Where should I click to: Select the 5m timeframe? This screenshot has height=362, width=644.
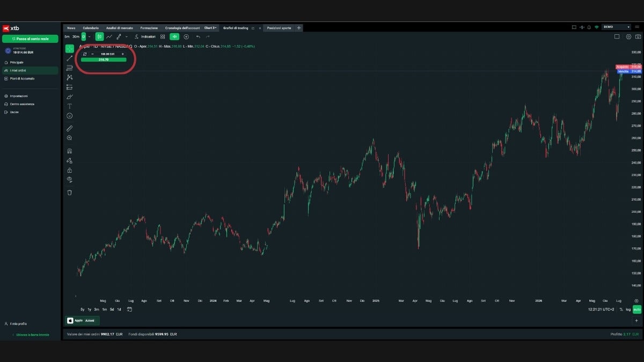coord(67,36)
